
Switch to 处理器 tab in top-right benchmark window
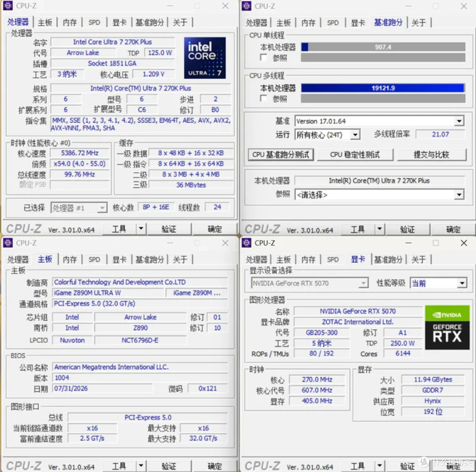tap(257, 22)
